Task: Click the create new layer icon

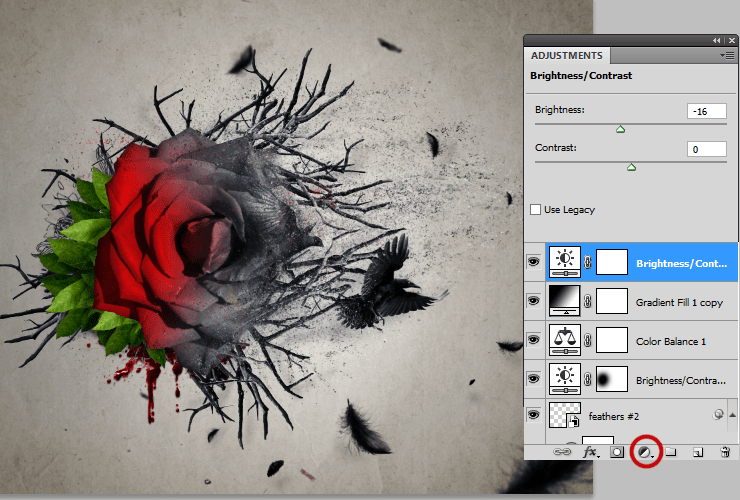Action: (698, 452)
